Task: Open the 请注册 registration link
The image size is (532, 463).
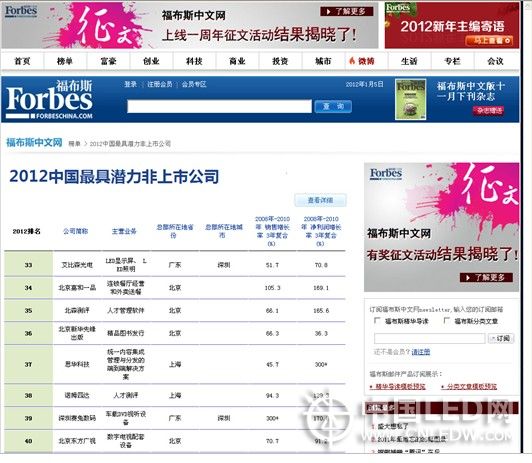Action: click(421, 352)
